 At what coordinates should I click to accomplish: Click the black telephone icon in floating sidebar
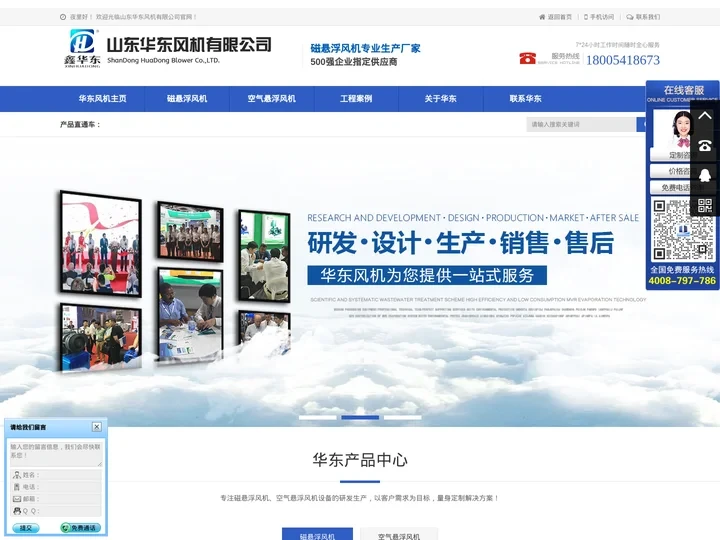coord(705,146)
